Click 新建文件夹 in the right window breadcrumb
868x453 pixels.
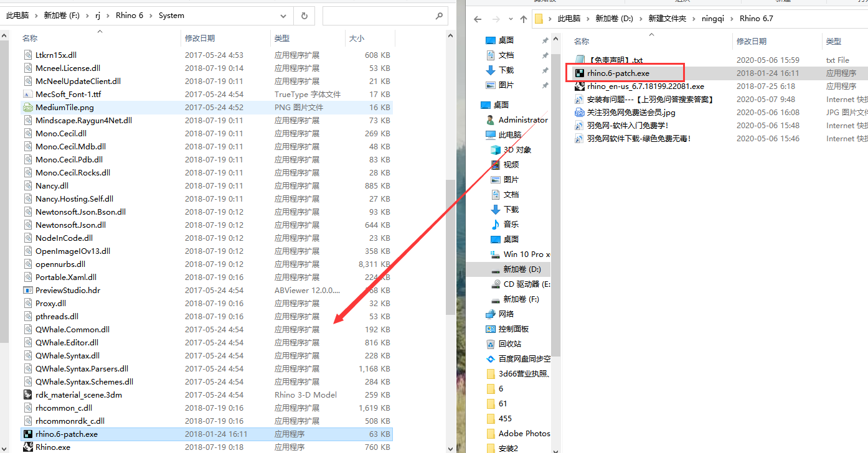point(666,19)
